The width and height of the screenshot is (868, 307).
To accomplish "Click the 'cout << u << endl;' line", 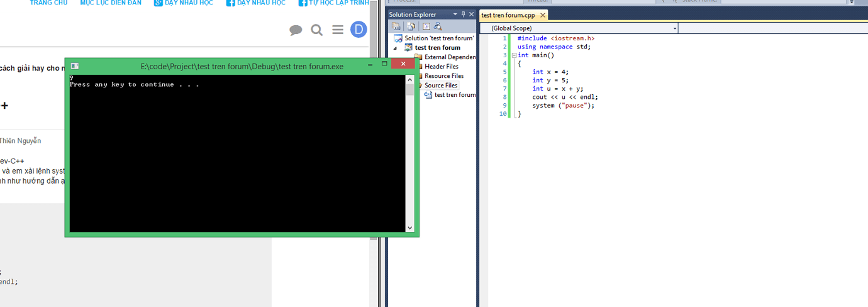I will click(565, 97).
